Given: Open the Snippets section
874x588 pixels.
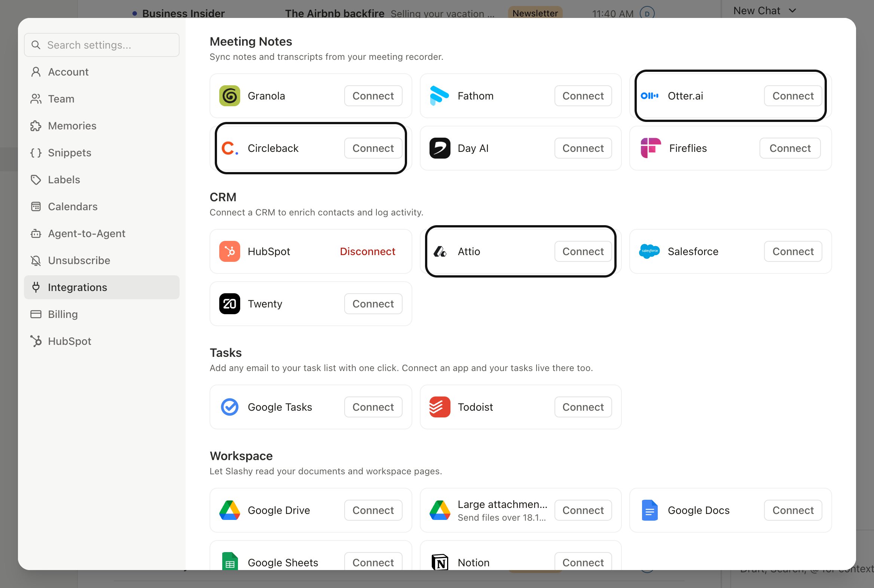Looking at the screenshot, I should coord(102,153).
